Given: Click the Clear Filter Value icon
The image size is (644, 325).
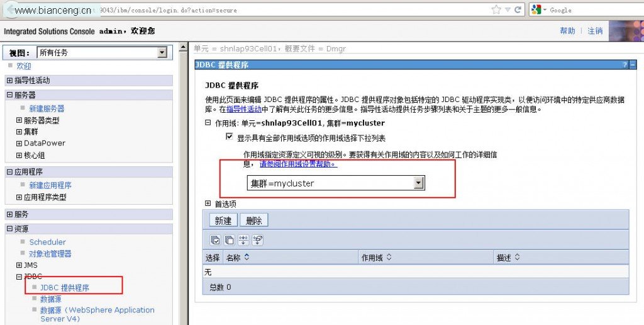Looking at the screenshot, I should click(257, 240).
